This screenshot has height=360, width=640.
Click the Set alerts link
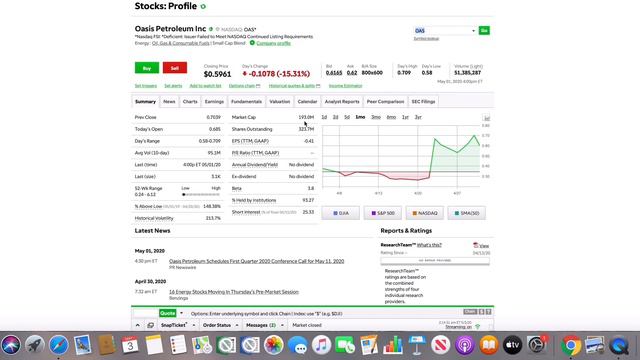tap(173, 86)
